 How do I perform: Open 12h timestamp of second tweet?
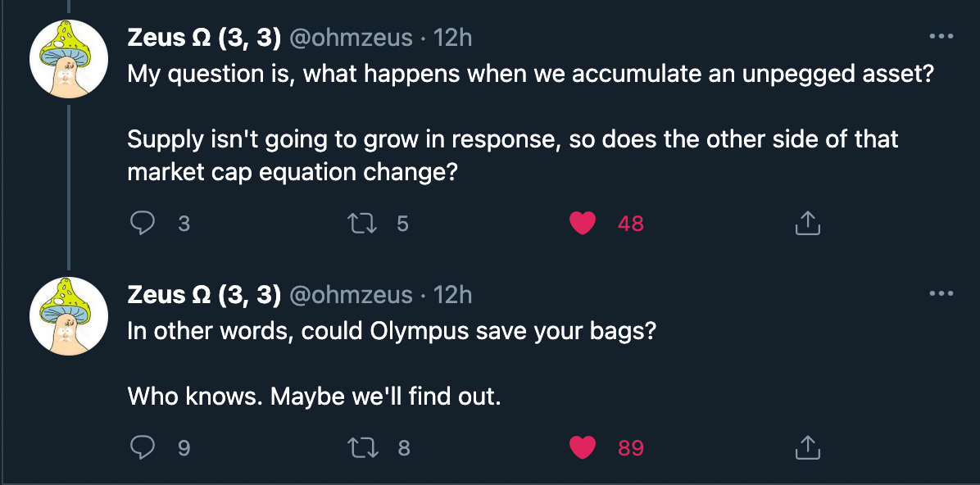pyautogui.click(x=452, y=295)
